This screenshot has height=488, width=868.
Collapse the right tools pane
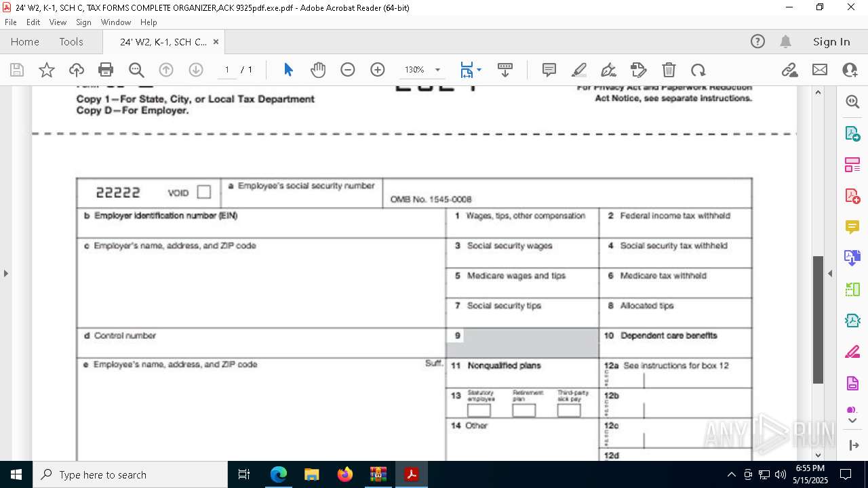pyautogui.click(x=830, y=273)
